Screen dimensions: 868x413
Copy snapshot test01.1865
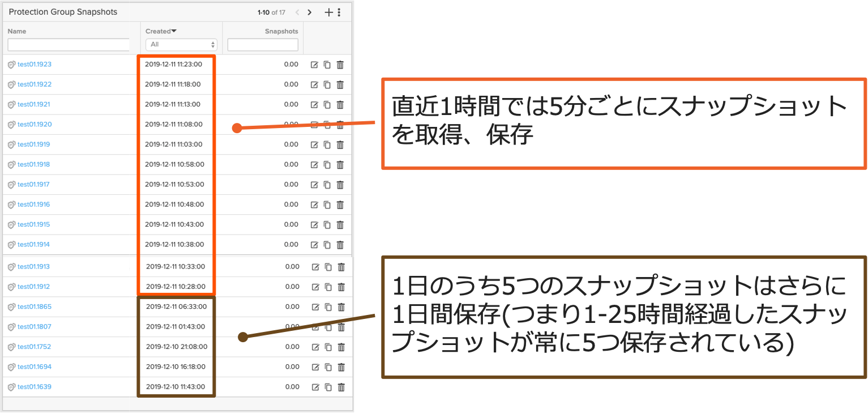pos(328,307)
